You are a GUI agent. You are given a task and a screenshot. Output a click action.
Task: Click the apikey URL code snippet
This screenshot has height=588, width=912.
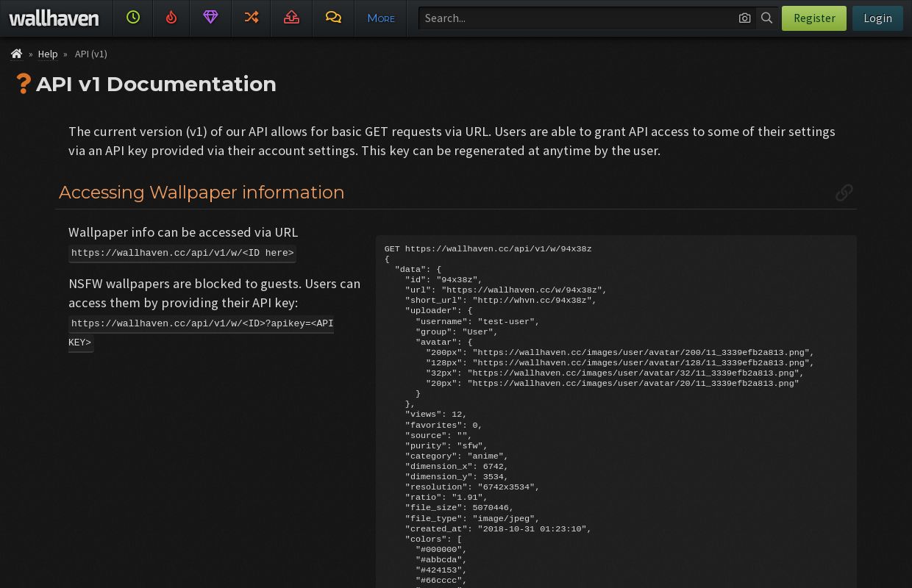[x=201, y=333]
